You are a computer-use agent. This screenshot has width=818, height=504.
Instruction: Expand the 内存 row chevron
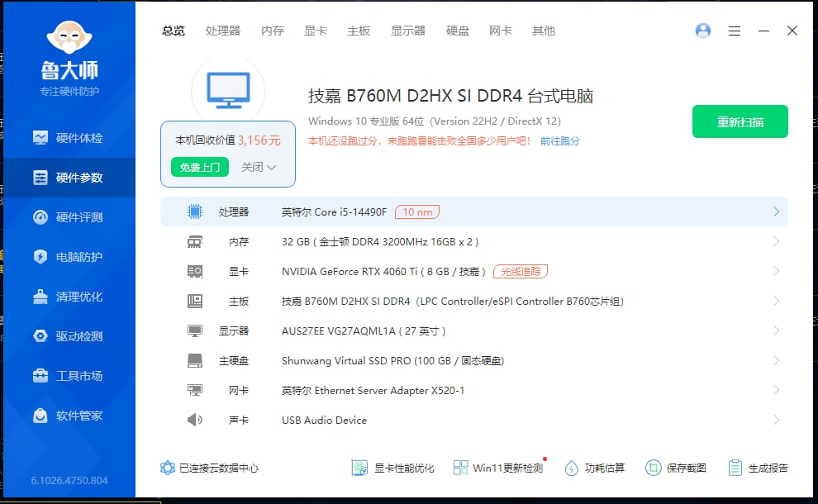(x=776, y=241)
